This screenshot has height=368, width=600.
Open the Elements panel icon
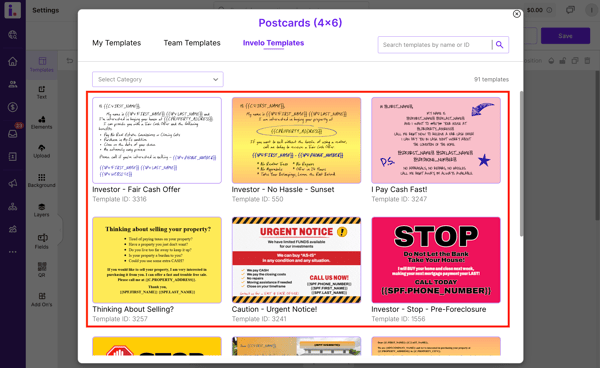coord(42,122)
